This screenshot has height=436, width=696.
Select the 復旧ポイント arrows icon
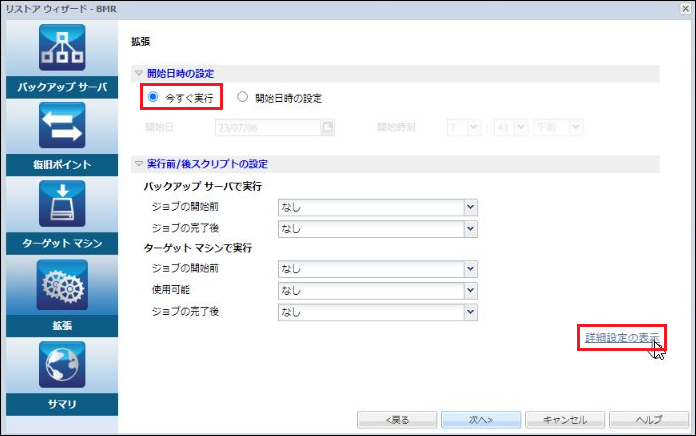(x=62, y=125)
